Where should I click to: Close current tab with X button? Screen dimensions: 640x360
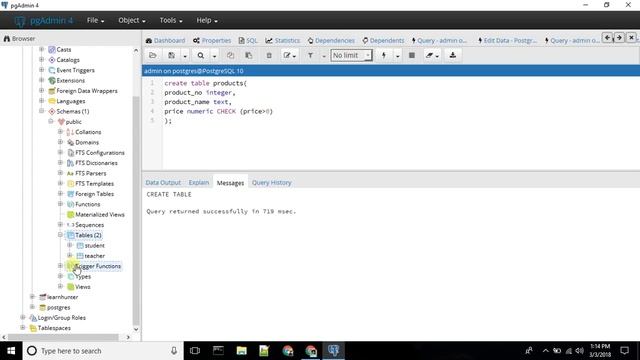click(x=631, y=38)
